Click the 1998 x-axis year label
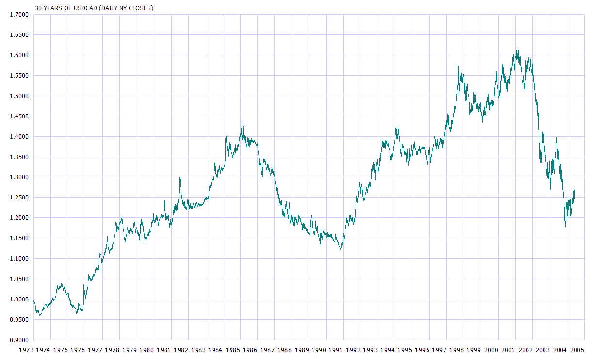593x364 pixels. 457,350
